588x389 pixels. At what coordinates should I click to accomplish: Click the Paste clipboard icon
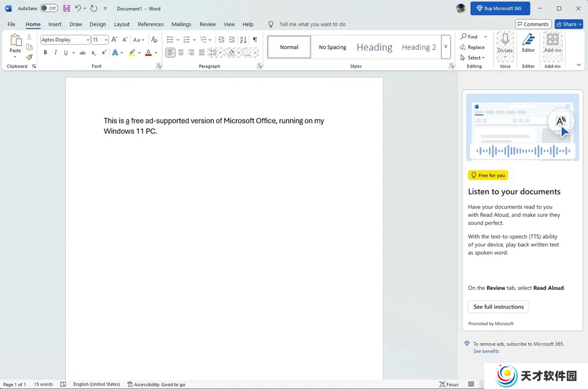(16, 40)
